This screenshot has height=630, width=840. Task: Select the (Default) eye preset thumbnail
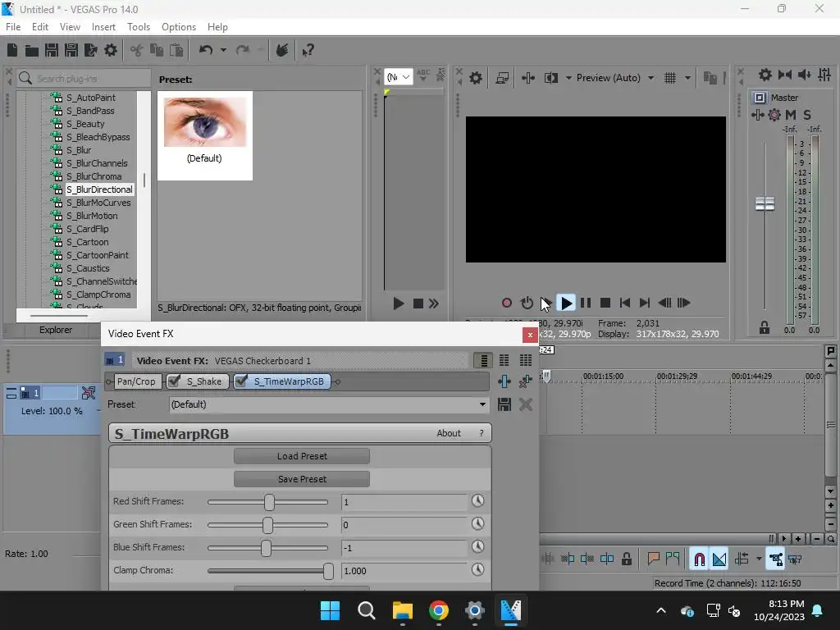204,135
